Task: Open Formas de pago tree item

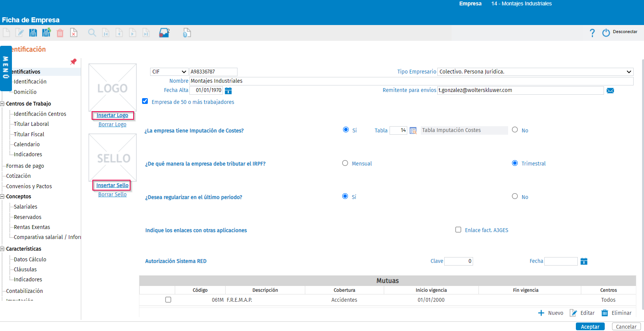Action: click(x=25, y=166)
